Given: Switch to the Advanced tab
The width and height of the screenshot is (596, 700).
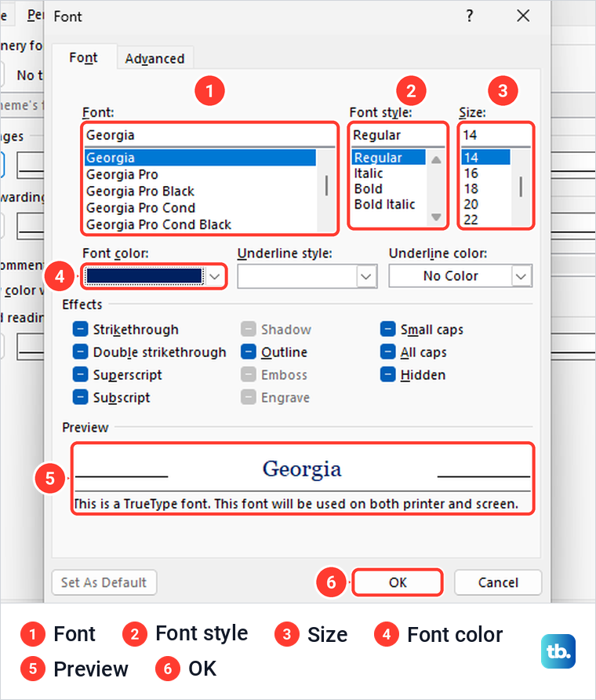Looking at the screenshot, I should (x=154, y=59).
